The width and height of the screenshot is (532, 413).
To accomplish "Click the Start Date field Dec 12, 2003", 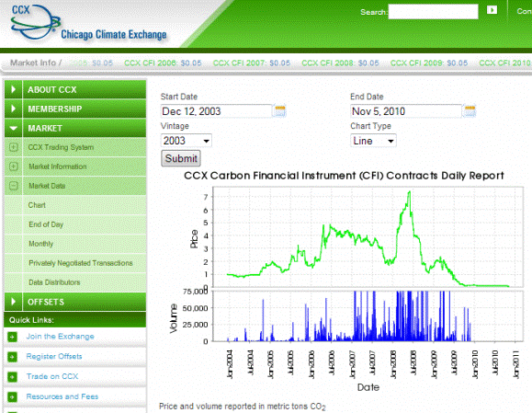I will click(x=217, y=111).
